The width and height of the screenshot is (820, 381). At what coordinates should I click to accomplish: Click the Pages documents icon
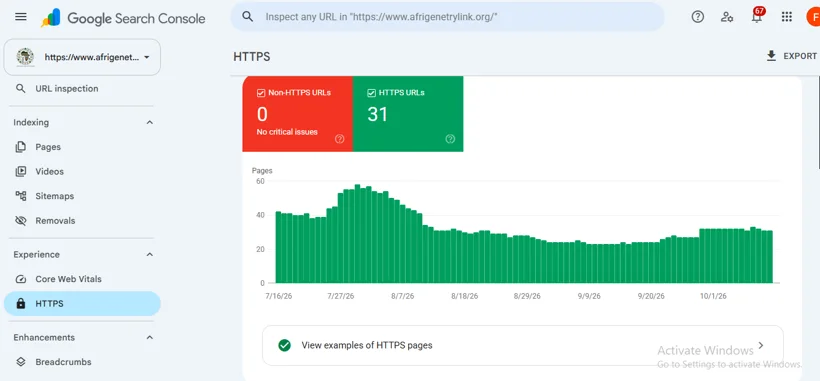click(20, 147)
